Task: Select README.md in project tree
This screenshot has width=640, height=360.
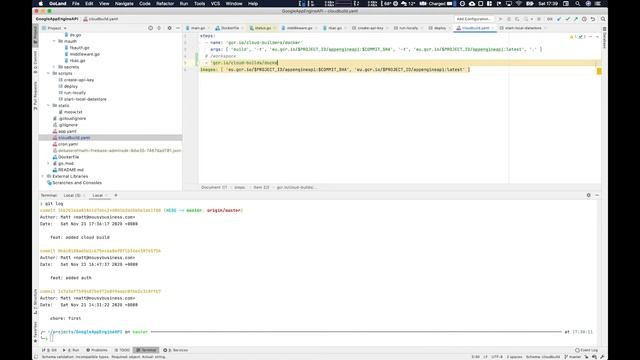Action: click(x=71, y=170)
